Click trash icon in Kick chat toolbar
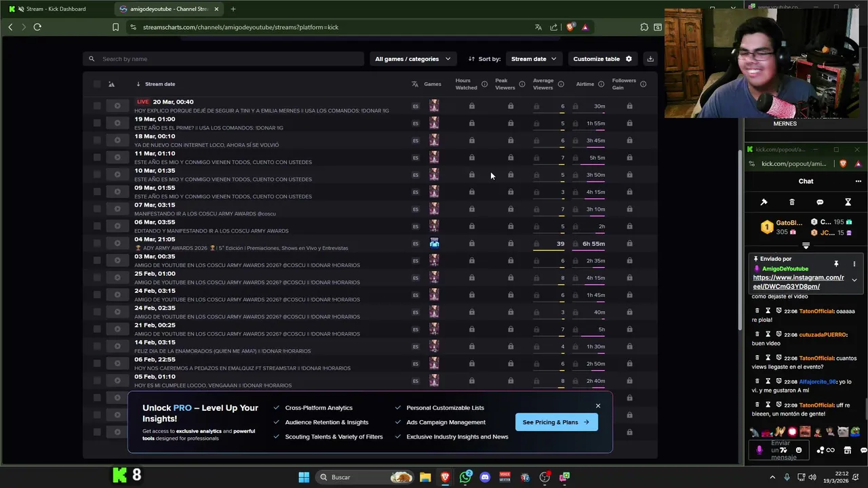The width and height of the screenshot is (868, 488). pos(792,202)
